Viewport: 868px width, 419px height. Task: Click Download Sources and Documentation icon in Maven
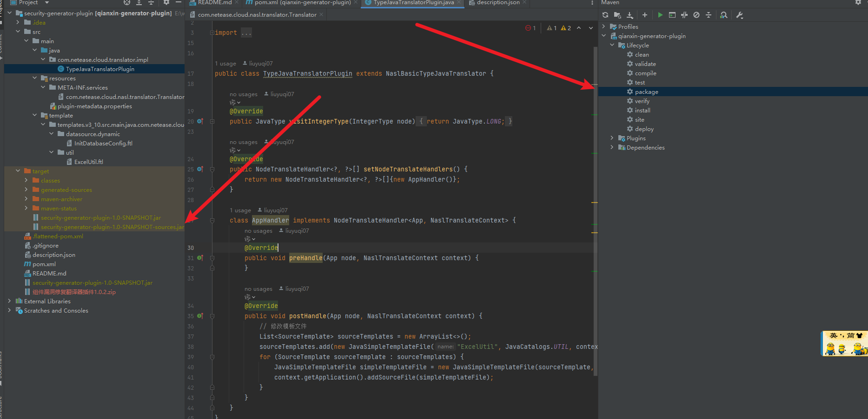630,15
